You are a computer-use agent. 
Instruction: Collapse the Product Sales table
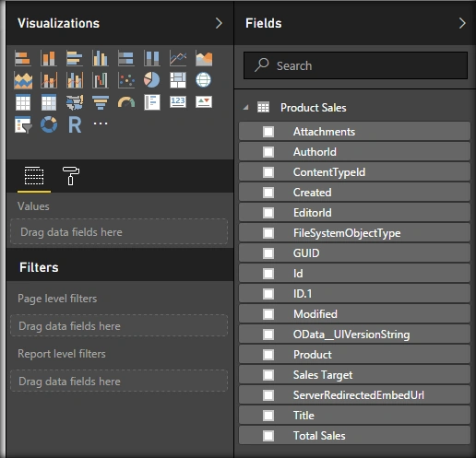(x=246, y=108)
